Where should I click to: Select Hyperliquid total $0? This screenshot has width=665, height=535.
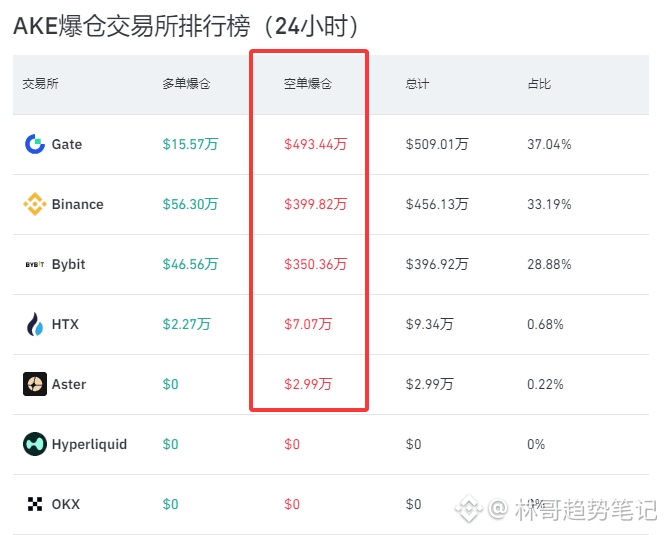[414, 444]
